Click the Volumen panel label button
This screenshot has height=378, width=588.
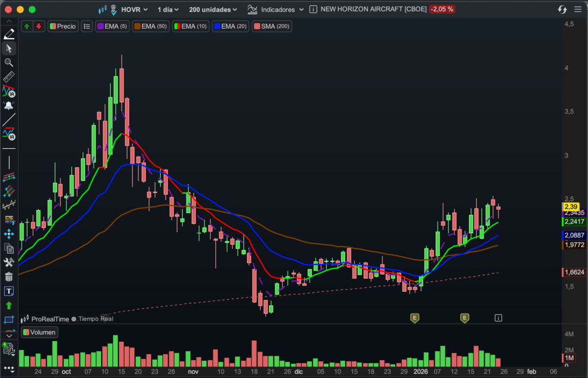pos(39,332)
